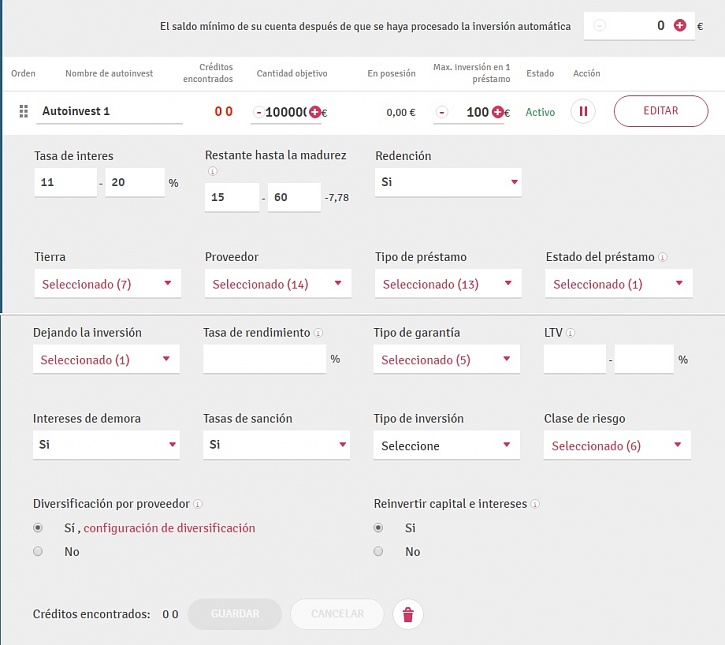Screen dimensions: 725x645
Task: Show info for Estado del préstamo
Action: click(x=664, y=258)
